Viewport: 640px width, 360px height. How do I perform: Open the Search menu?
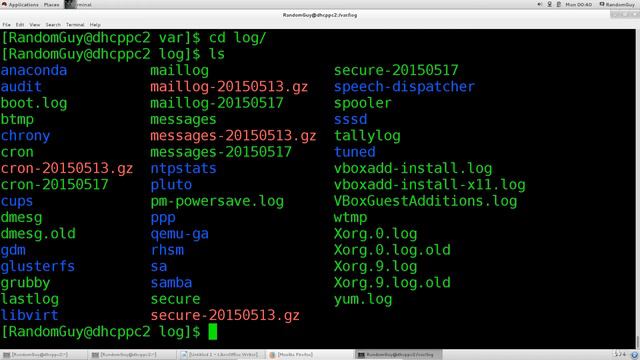(x=53, y=25)
